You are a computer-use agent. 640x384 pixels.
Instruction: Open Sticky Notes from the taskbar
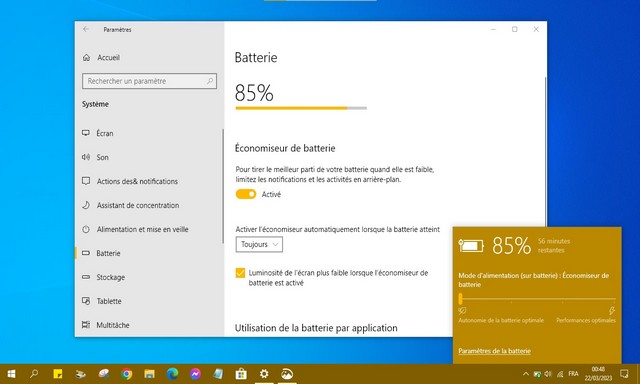click(58, 374)
